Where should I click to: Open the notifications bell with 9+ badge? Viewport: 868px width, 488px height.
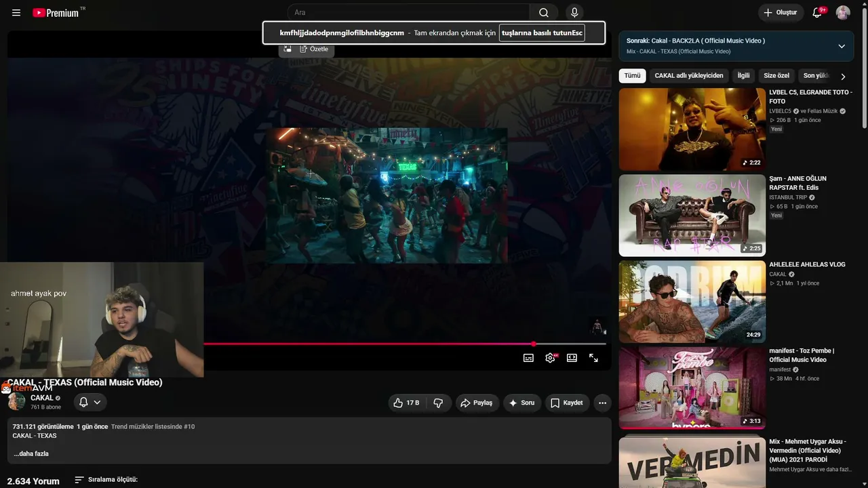[x=817, y=13]
